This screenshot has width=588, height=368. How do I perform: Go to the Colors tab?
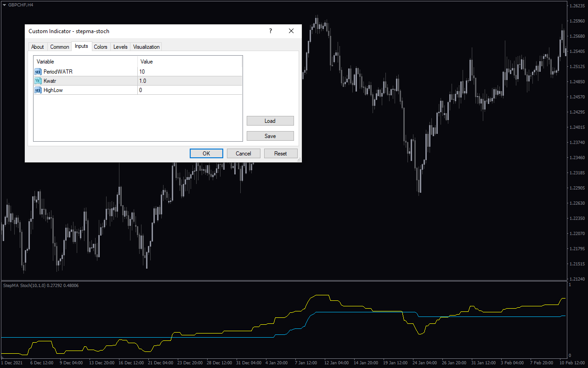101,47
